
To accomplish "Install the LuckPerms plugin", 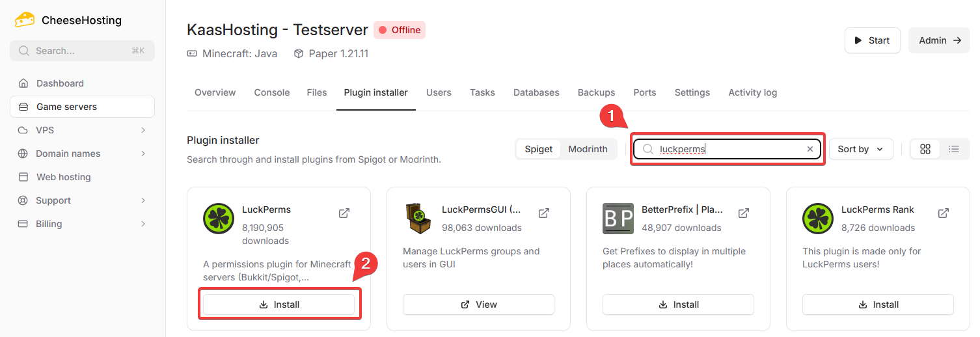I will [279, 304].
